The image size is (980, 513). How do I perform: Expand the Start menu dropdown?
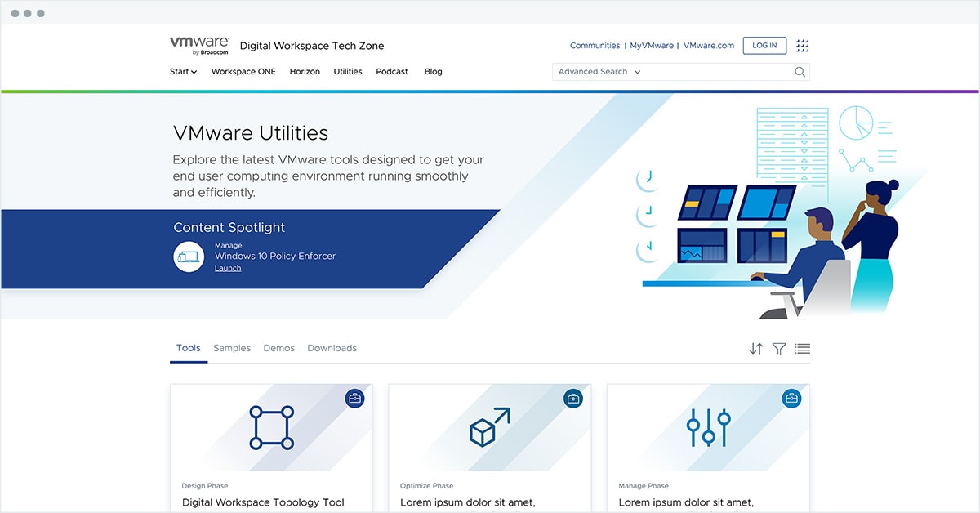click(183, 72)
